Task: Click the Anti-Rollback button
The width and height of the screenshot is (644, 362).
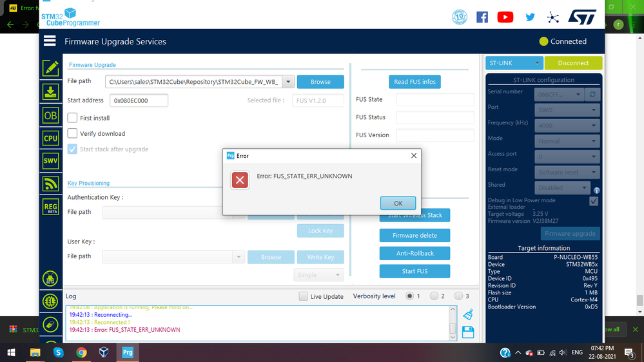Action: click(x=415, y=253)
